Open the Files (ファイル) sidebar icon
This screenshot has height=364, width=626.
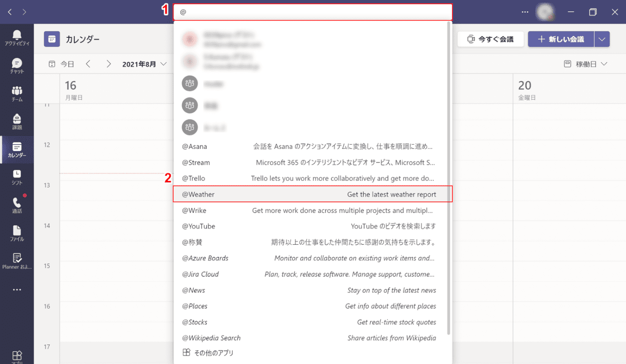coord(17,233)
